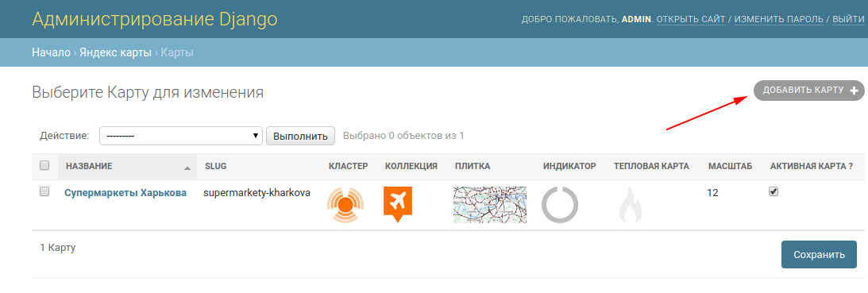
Task: Go to Яндекс карты breadcrumb
Action: (115, 52)
